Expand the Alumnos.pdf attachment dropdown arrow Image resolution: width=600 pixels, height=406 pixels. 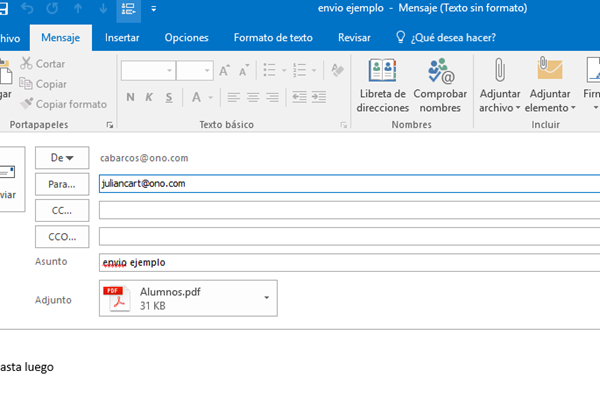click(x=266, y=298)
